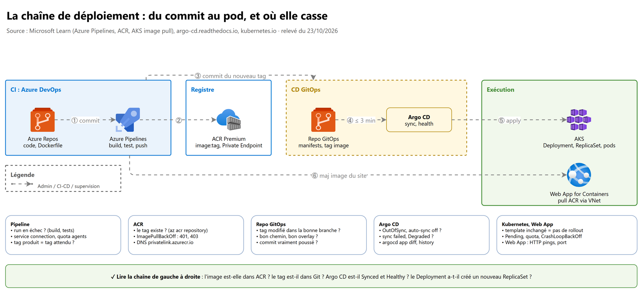Image resolution: width=644 pixels, height=294 pixels.
Task: Click the 'CI : Azure DevOps' heading
Action: pyautogui.click(x=36, y=90)
